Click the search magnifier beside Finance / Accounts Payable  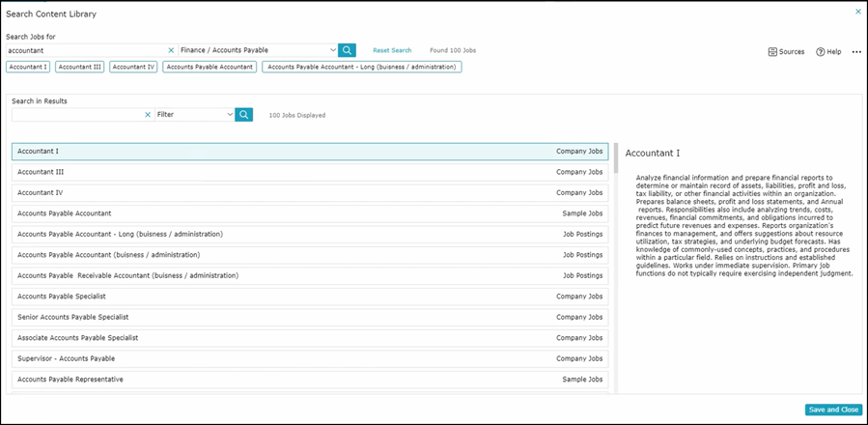click(347, 50)
